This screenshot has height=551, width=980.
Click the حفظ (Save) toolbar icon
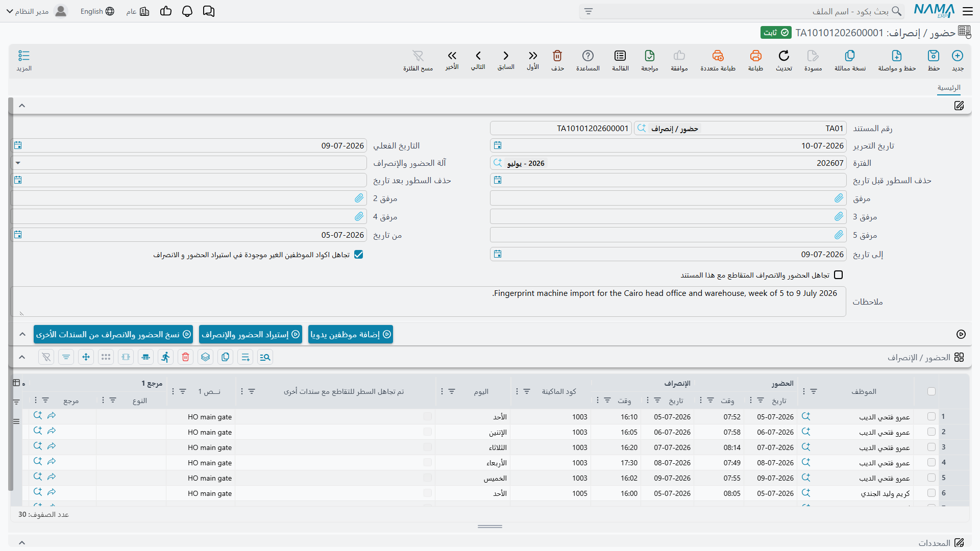click(934, 56)
